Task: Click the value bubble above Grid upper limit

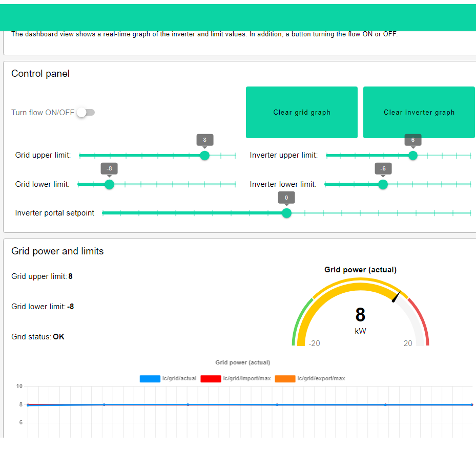Action: tap(204, 140)
